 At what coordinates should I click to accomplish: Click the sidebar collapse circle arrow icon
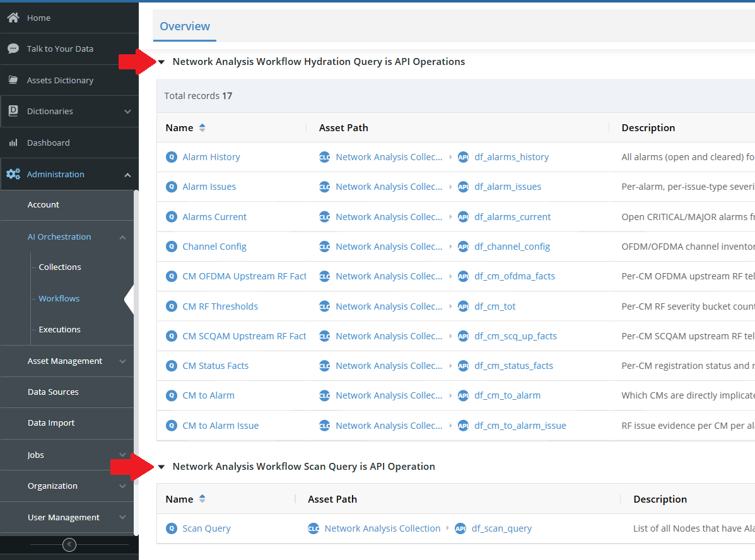[69, 545]
